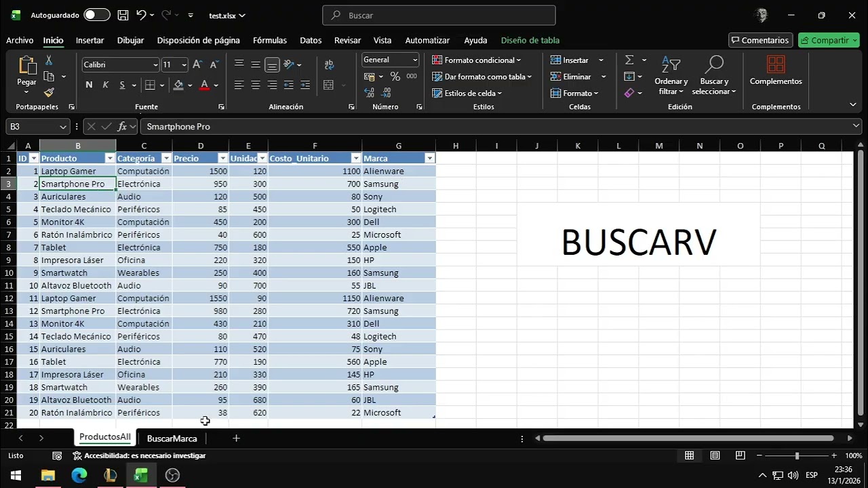Decrease font size with smaller A icon
Viewport: 868px width, 488px height.
point(214,64)
